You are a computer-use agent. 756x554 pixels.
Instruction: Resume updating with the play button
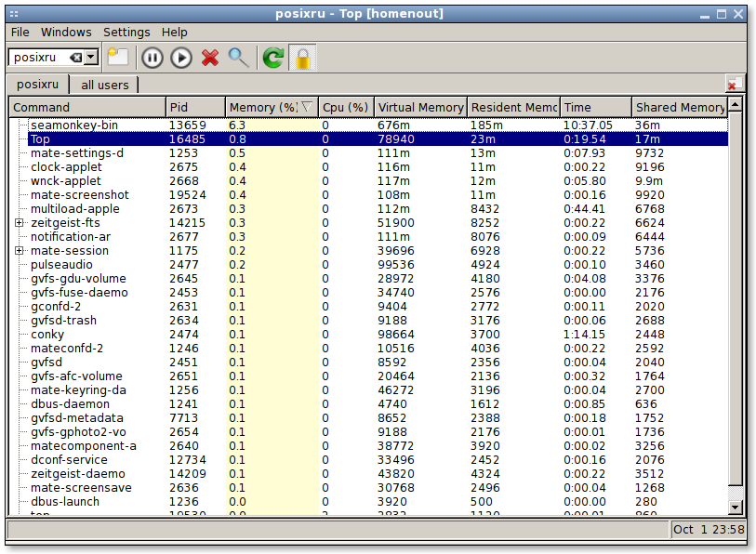(181, 58)
